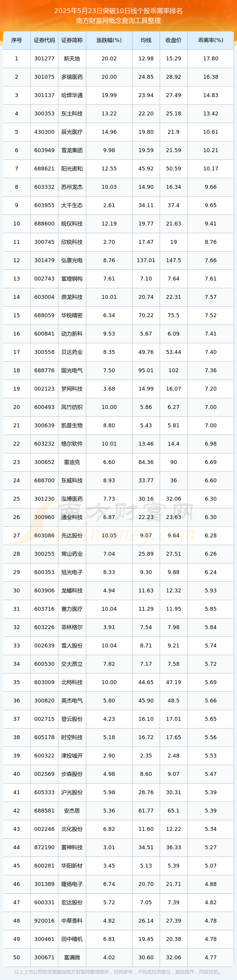This screenshot has height=980, width=237.
Task: Select stock code 301137
Action: 44,95
